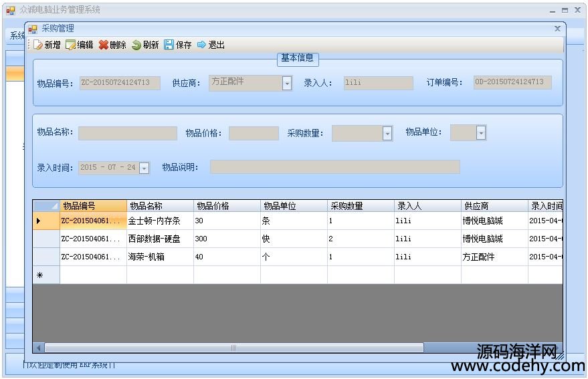
Task: Click the main application title bar icon
Action: coord(11,10)
